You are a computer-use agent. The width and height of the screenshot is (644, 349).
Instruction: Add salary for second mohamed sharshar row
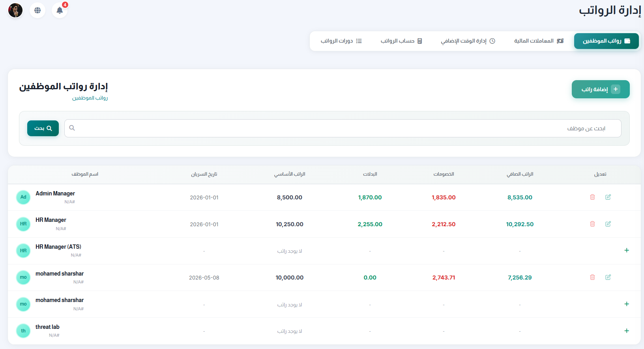pos(627,304)
